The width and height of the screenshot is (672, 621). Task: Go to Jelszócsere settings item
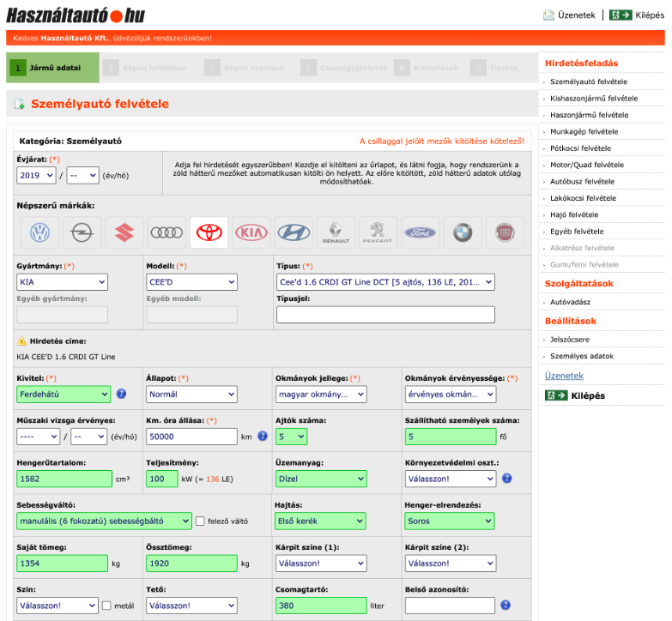pyautogui.click(x=572, y=340)
